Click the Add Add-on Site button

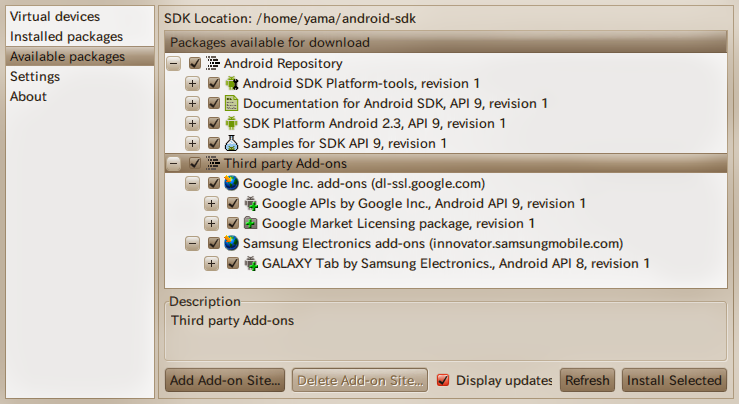[225, 380]
